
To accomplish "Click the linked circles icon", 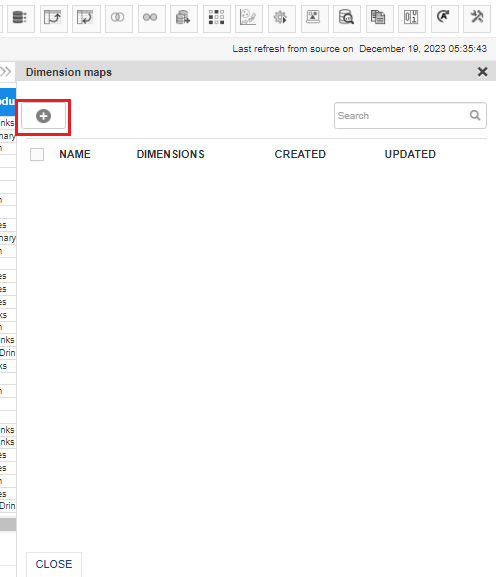I will 151,18.
